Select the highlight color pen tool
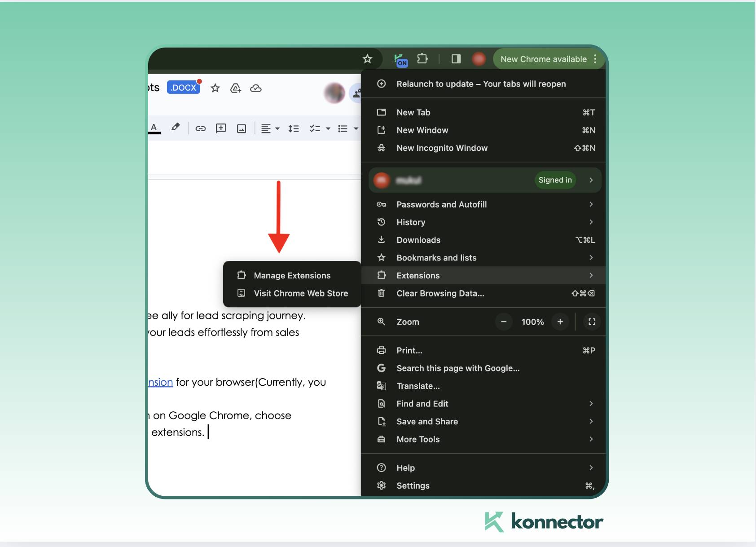 click(176, 128)
